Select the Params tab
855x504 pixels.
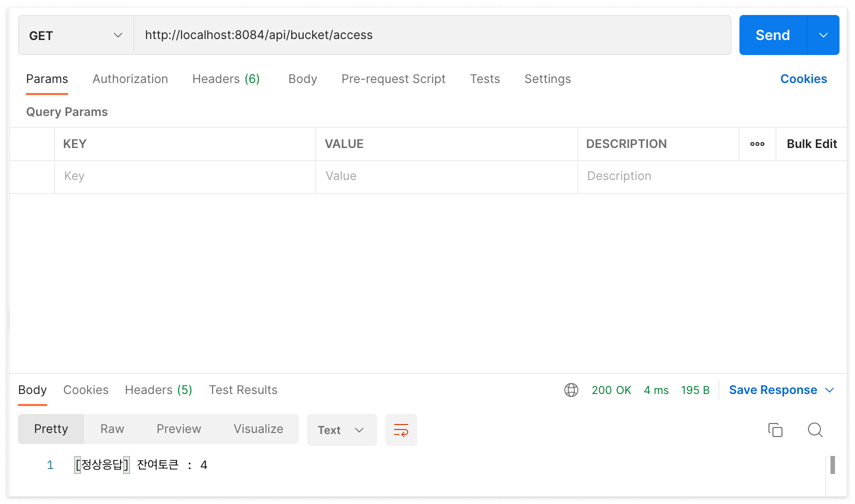[47, 79]
